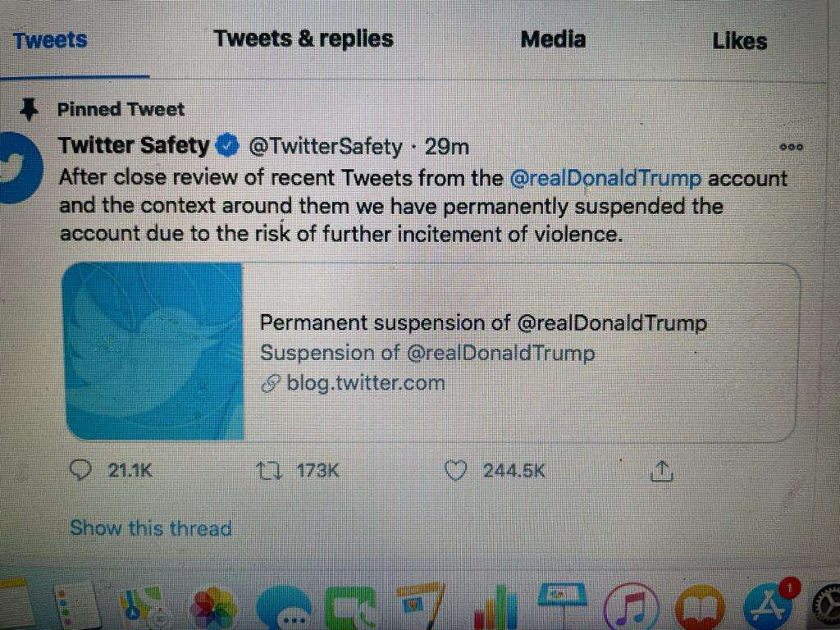Switch to the Tweets & replies tab
The height and width of the screenshot is (630, 840).
click(x=304, y=39)
